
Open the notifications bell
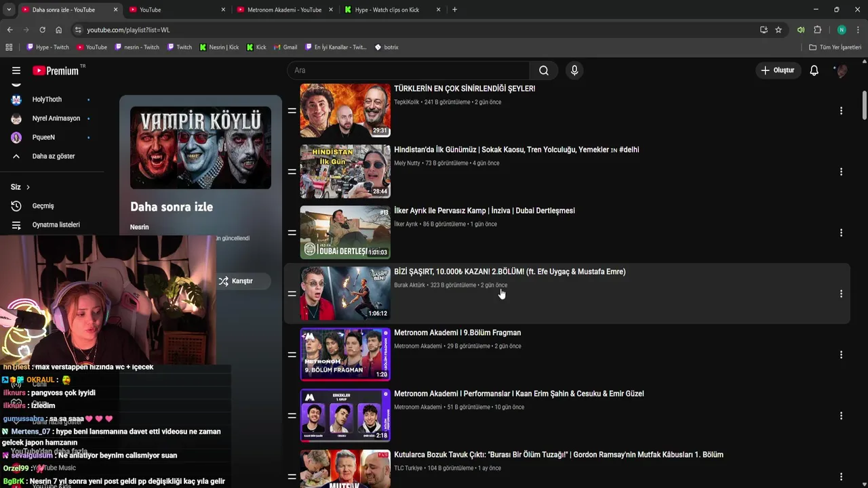[x=814, y=70]
